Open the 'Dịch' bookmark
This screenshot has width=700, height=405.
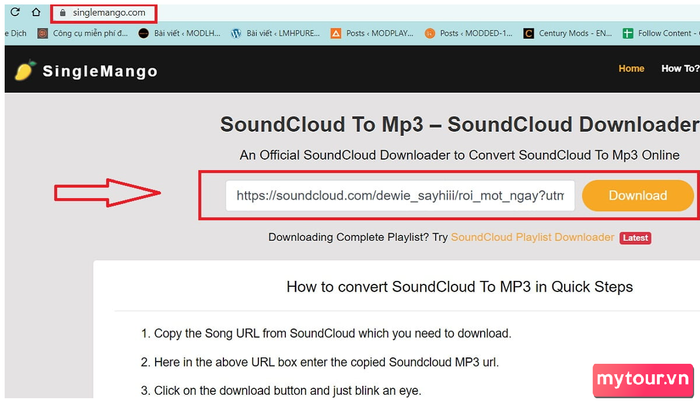16,33
